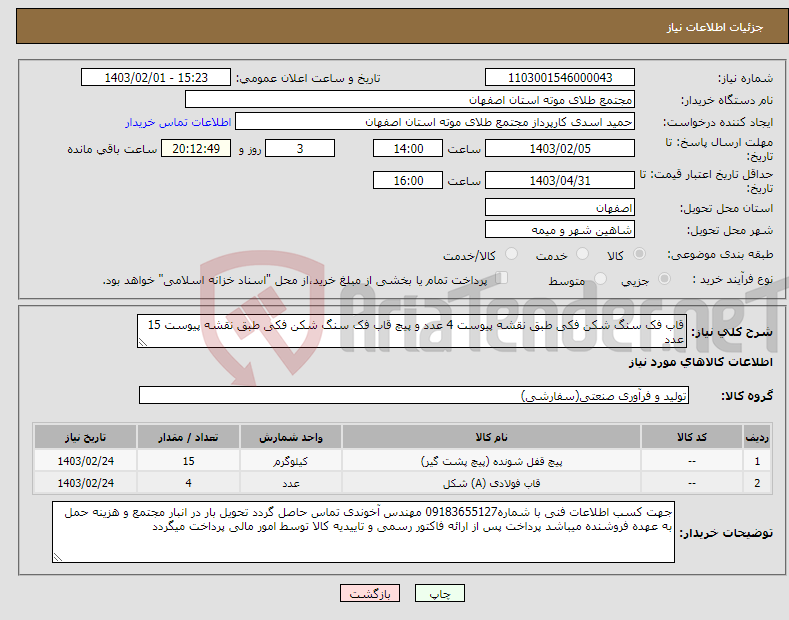Click the delivery city field شاهین شهر و میمه
Screen dimensions: 789x620
tap(560, 229)
